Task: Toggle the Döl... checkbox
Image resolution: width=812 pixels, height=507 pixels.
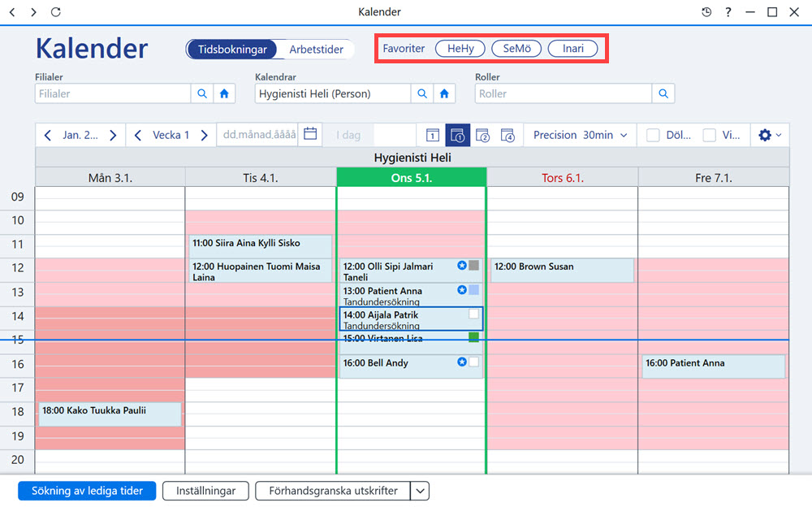Action: [x=653, y=136]
